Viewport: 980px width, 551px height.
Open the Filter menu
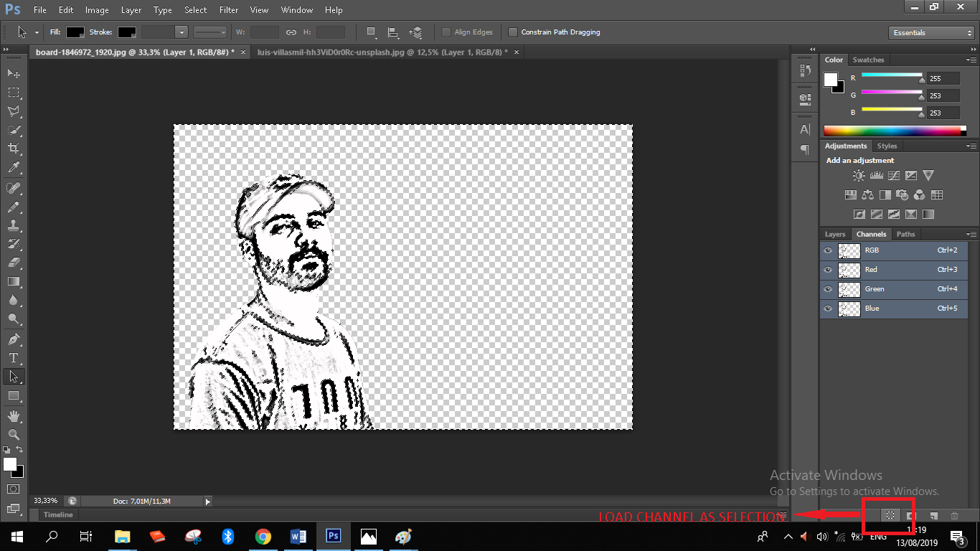pyautogui.click(x=229, y=10)
